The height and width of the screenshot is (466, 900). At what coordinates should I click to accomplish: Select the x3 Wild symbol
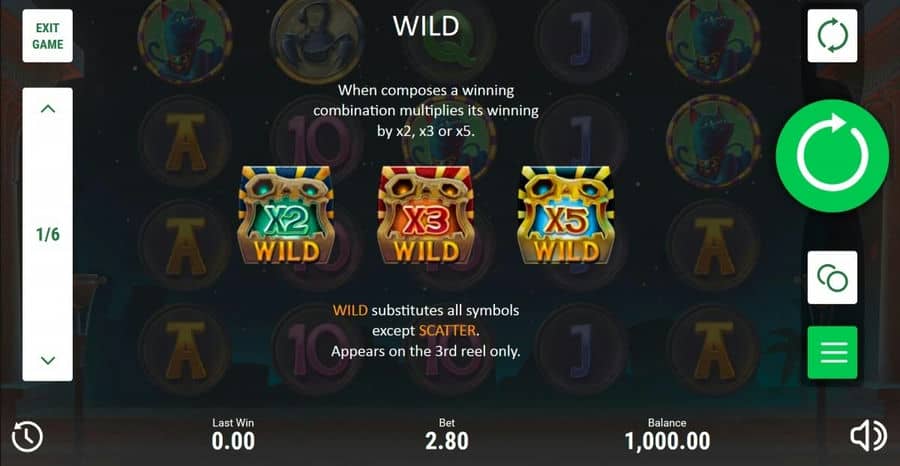point(425,215)
